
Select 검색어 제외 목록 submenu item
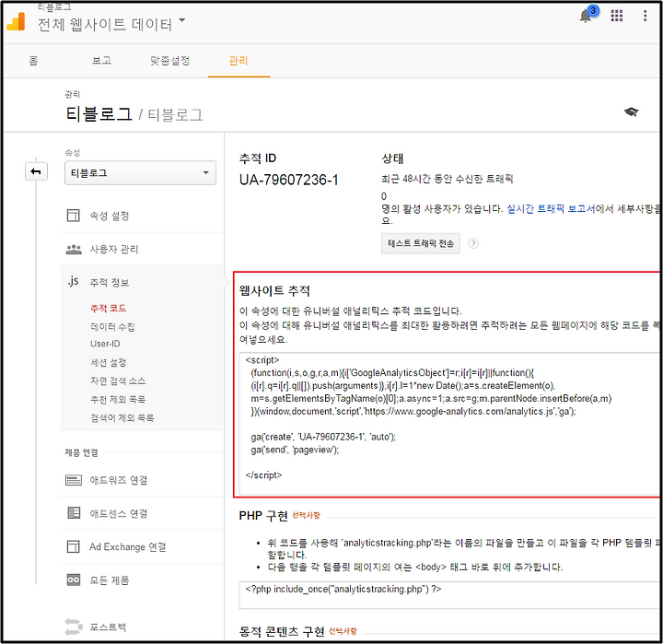[122, 417]
